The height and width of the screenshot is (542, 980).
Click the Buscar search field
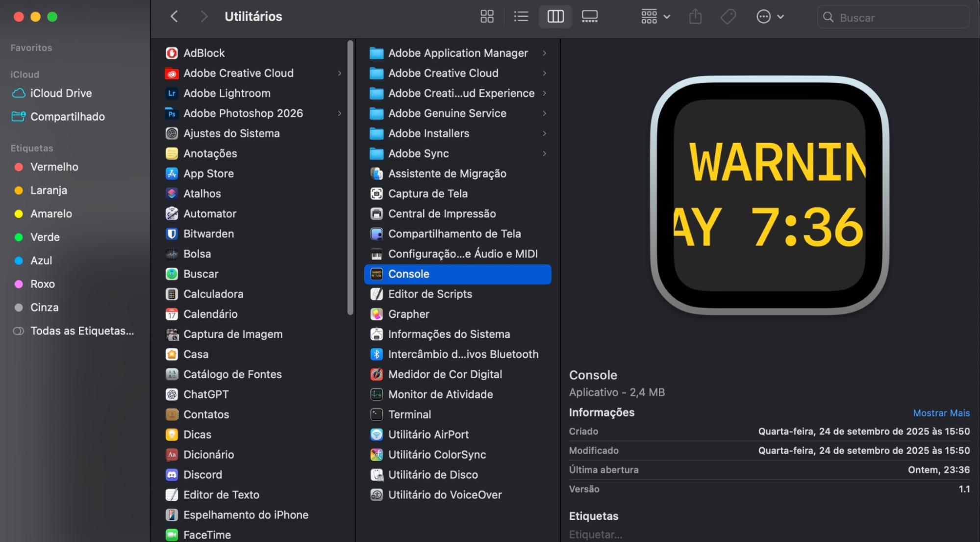point(892,17)
